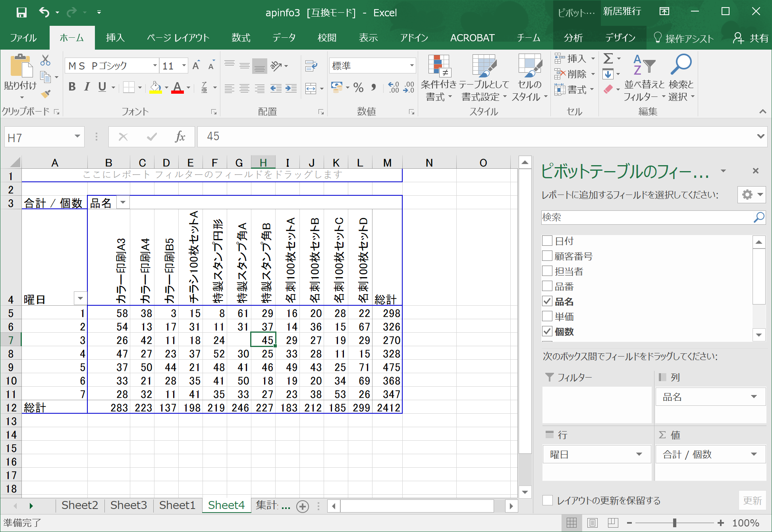Click the 更新 button in pivot pane
This screenshot has height=532, width=772.
pyautogui.click(x=752, y=500)
